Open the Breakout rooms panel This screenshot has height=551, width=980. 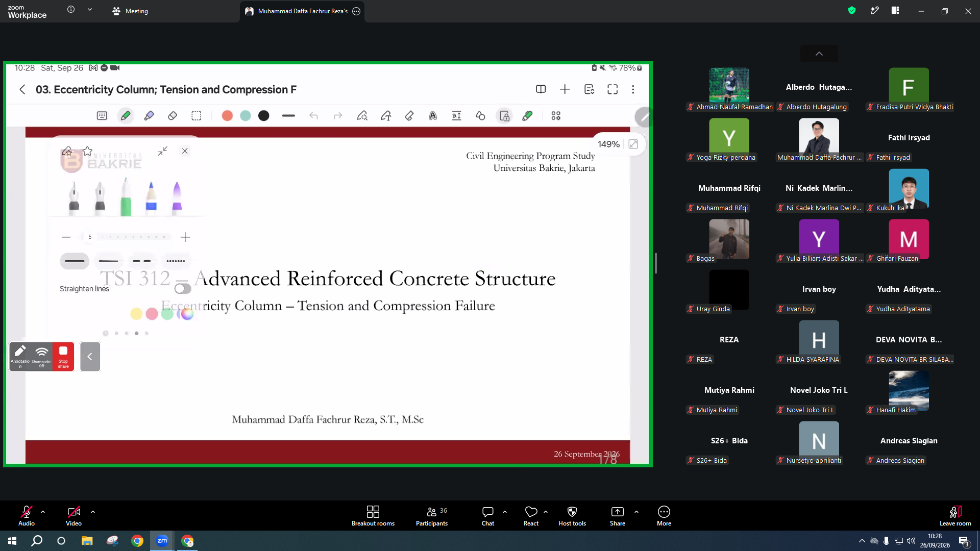click(x=373, y=516)
